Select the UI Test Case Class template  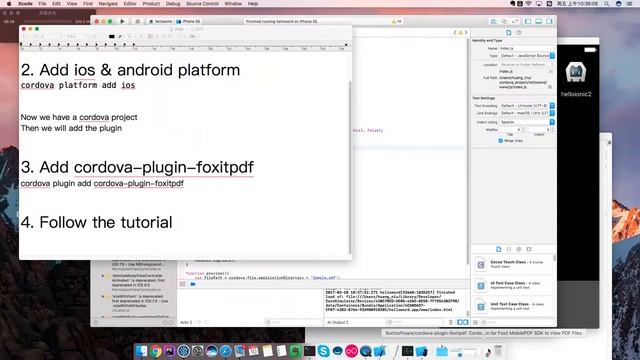tap(512, 285)
